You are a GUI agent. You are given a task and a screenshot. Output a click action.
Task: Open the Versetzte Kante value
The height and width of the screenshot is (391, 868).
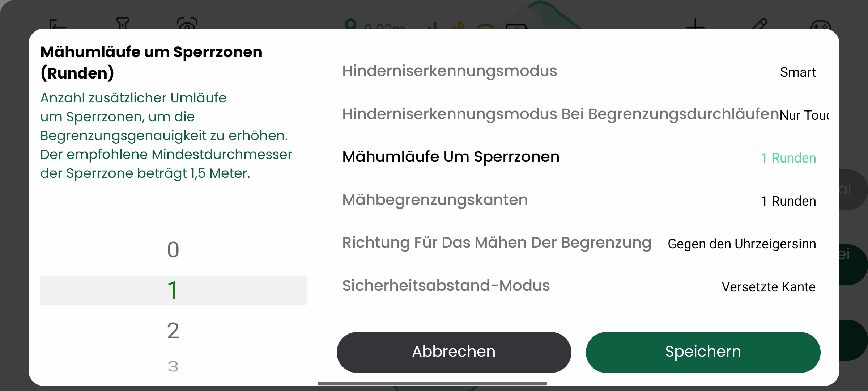point(768,287)
